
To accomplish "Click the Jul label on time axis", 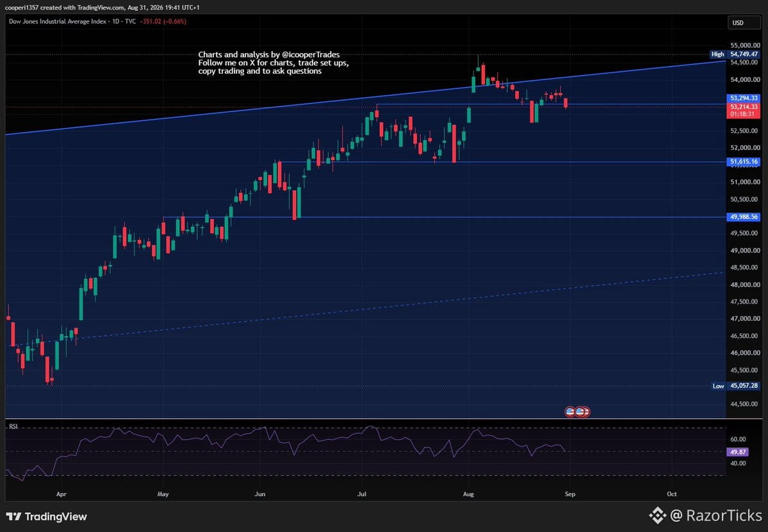I will [x=362, y=494].
